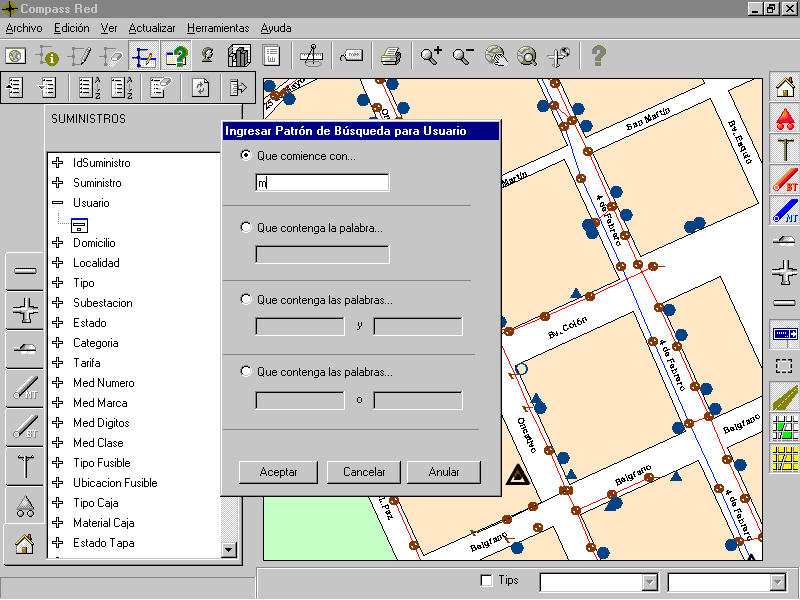Image resolution: width=800 pixels, height=600 pixels.
Task: Select 'Que contenga la palabra...' option
Action: click(x=246, y=228)
